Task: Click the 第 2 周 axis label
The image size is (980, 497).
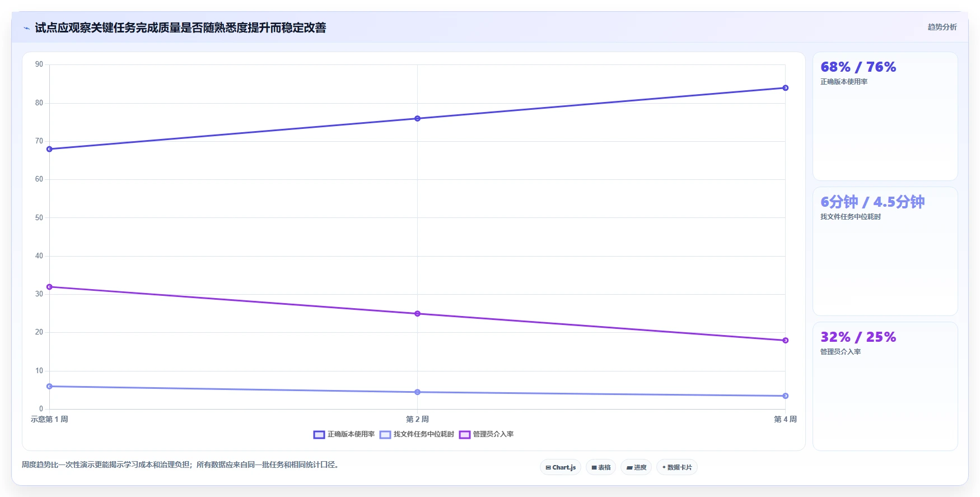Action: (x=417, y=419)
